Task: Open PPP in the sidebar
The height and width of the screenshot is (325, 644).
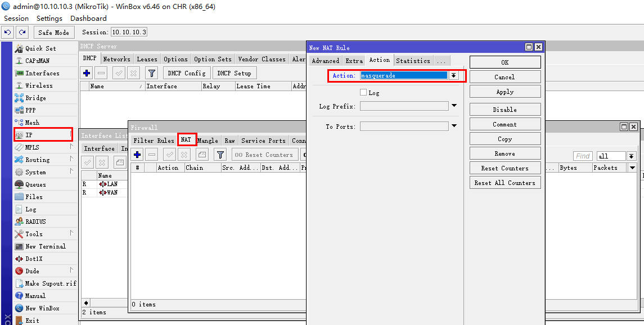Action: pos(30,110)
